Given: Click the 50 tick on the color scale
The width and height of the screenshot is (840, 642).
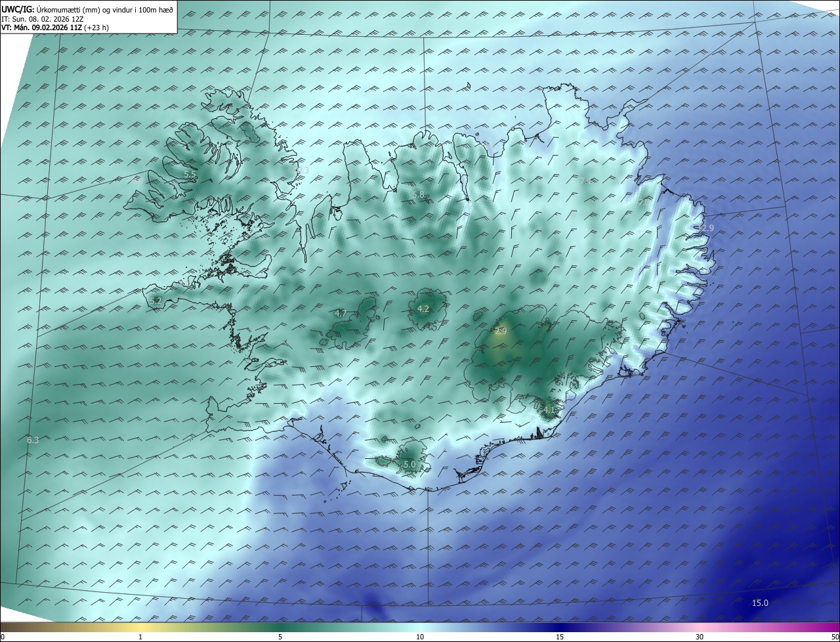Looking at the screenshot, I should [x=835, y=637].
